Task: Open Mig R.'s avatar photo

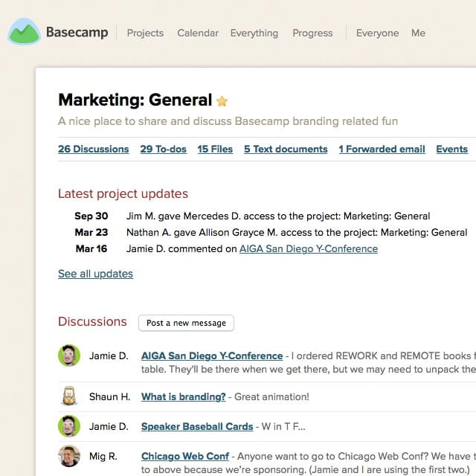Action: (69, 456)
